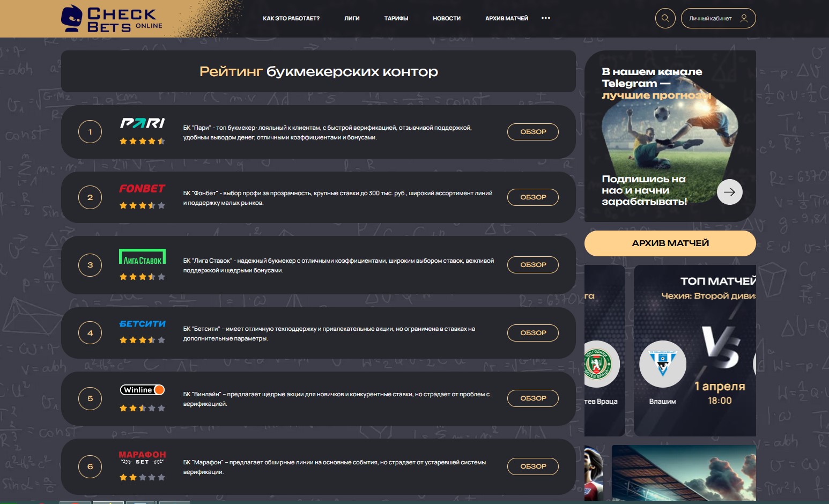Open the НОВОСТИ menu item

pos(446,18)
